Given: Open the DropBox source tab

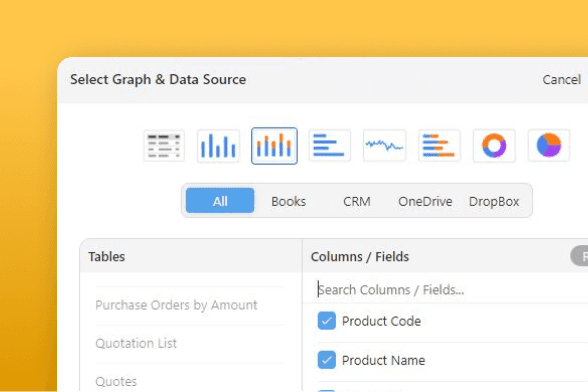Looking at the screenshot, I should [494, 201].
